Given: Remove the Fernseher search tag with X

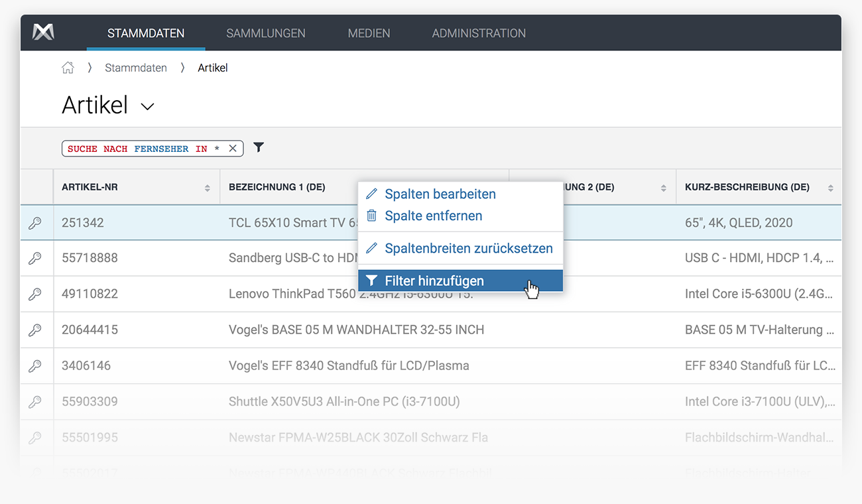Looking at the screenshot, I should coord(233,149).
